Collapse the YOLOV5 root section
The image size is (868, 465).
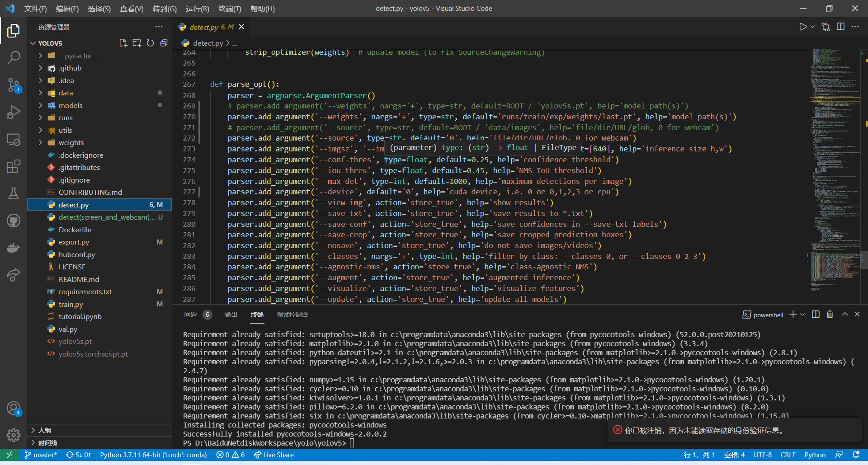[x=33, y=43]
